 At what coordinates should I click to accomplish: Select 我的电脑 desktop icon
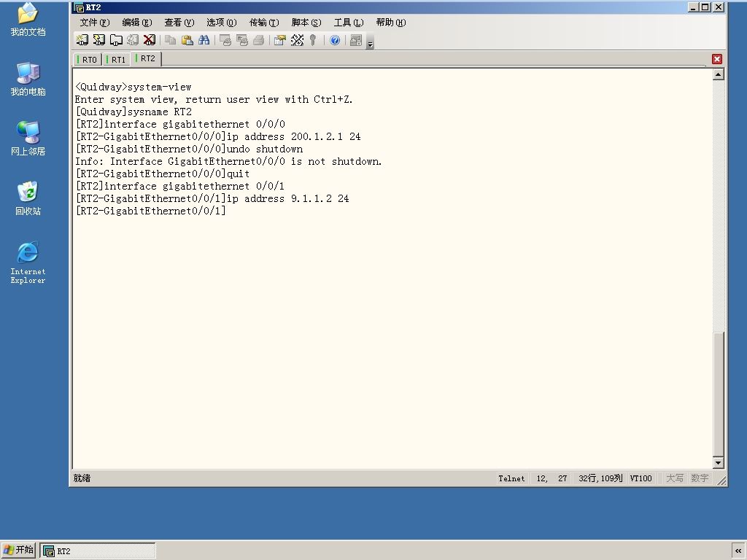[x=28, y=79]
